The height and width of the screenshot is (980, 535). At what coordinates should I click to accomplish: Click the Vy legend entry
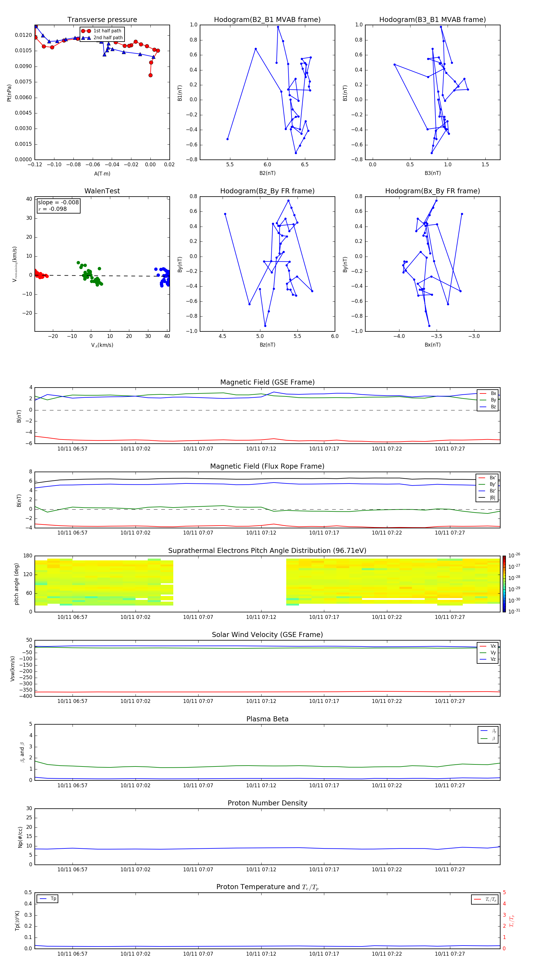click(488, 653)
